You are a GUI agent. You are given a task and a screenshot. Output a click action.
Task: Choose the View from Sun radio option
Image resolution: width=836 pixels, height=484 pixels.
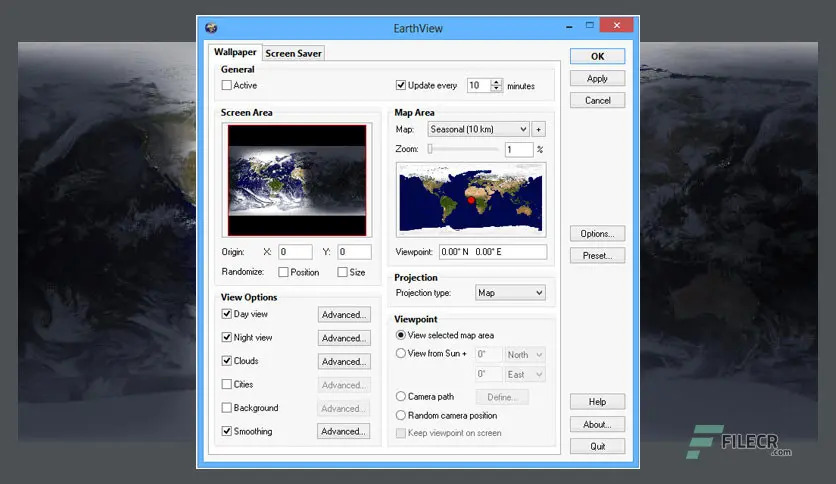coord(400,353)
